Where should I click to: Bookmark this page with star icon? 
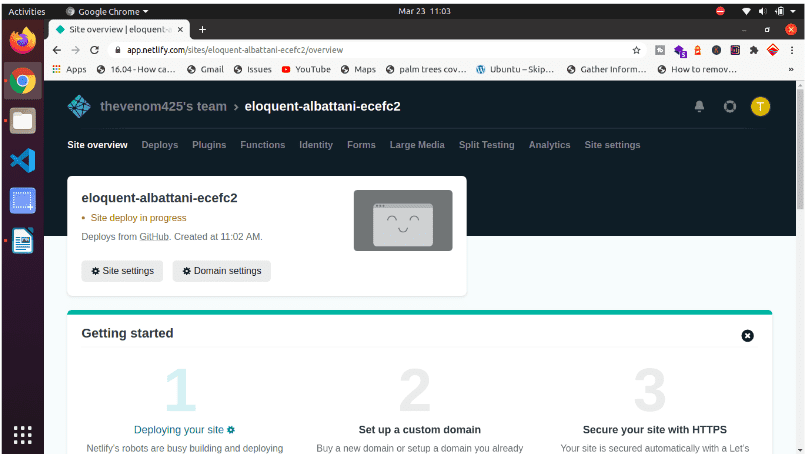coord(636,50)
